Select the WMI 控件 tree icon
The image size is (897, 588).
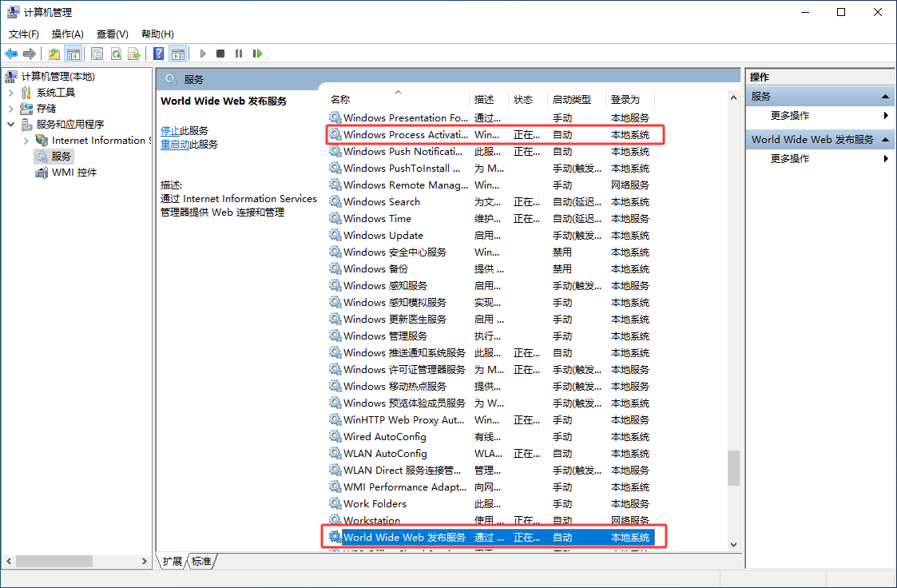(42, 173)
